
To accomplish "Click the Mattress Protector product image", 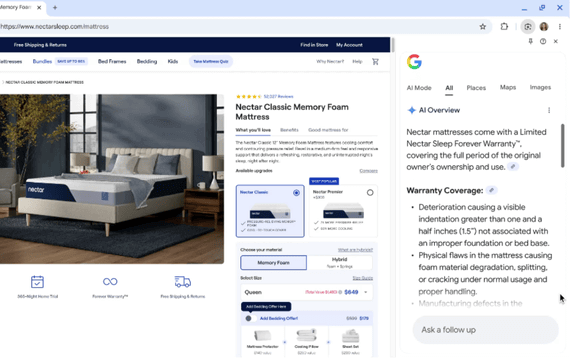I will click(262, 336).
